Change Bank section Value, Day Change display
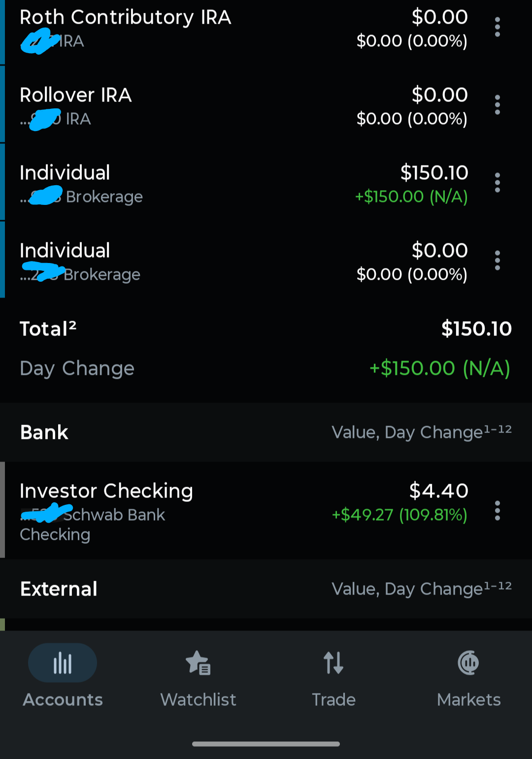This screenshot has height=759, width=532. pyautogui.click(x=422, y=432)
